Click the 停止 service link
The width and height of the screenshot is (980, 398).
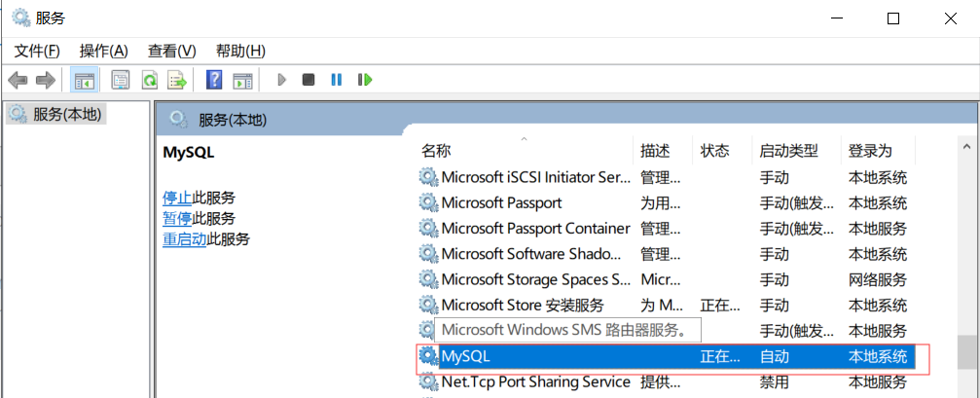point(177,199)
